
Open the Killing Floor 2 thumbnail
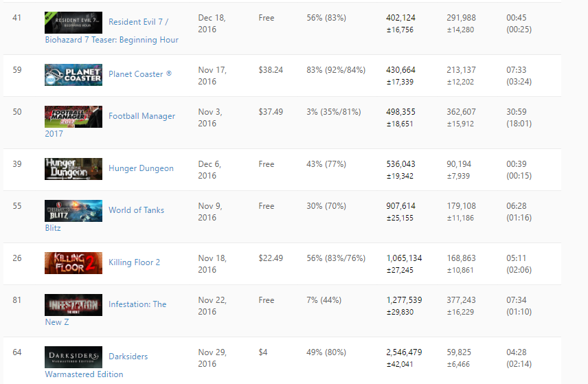[73, 263]
